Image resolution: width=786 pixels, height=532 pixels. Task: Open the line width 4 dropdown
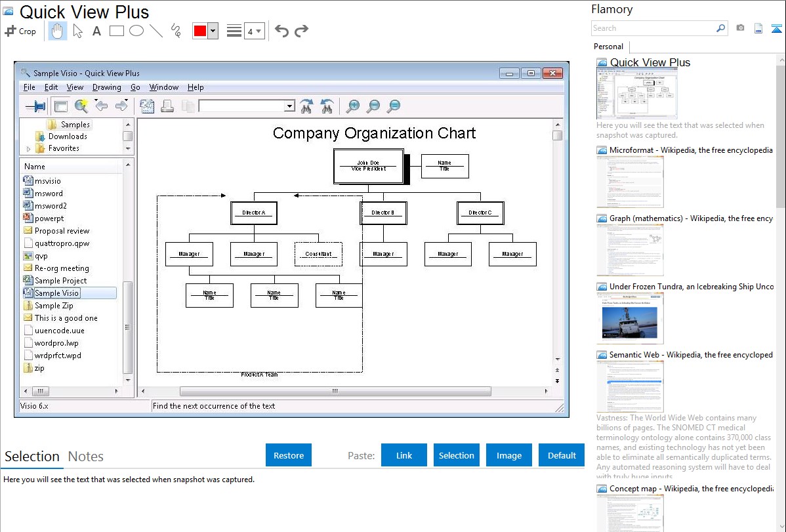click(255, 31)
